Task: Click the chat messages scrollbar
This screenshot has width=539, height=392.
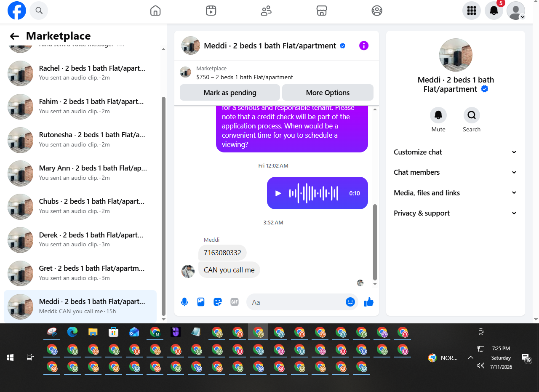Action: pyautogui.click(x=375, y=242)
